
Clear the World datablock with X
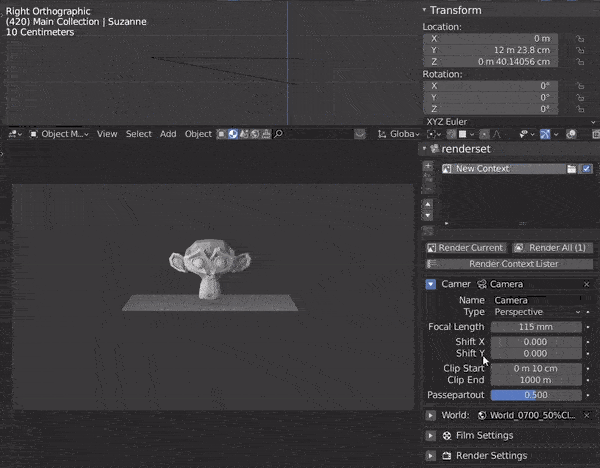[x=587, y=415]
